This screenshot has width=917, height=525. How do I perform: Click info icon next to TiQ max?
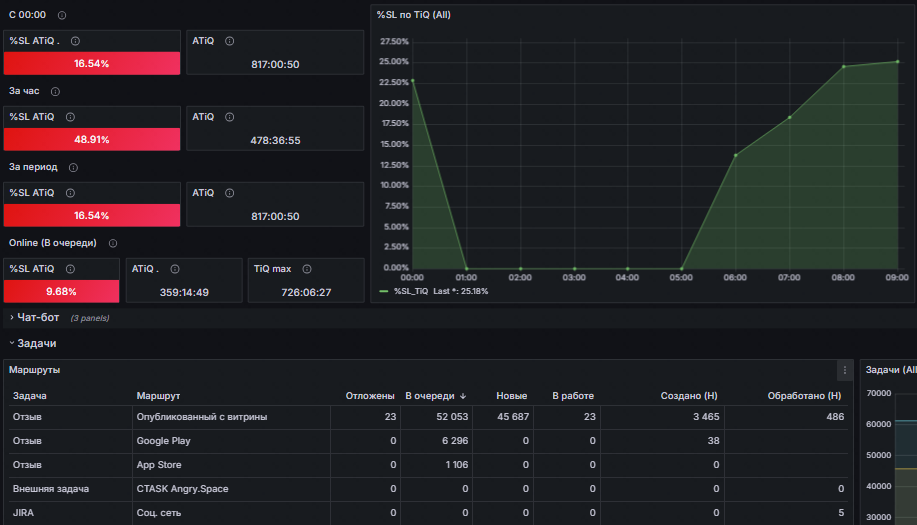[307, 269]
